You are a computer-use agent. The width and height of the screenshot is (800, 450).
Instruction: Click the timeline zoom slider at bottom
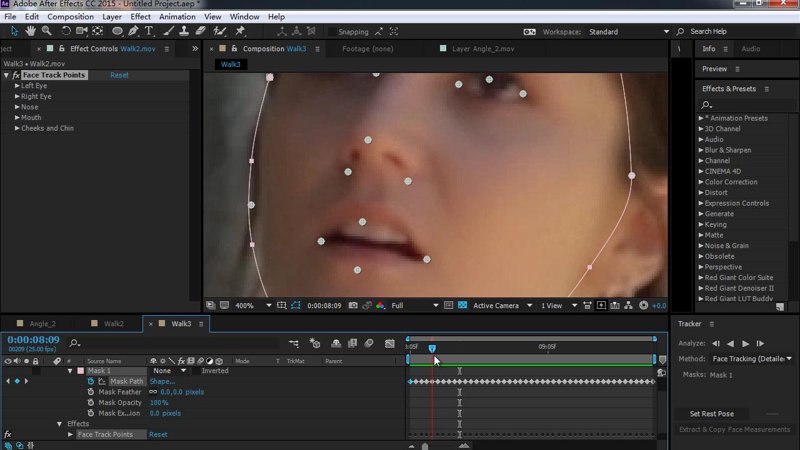[425, 446]
